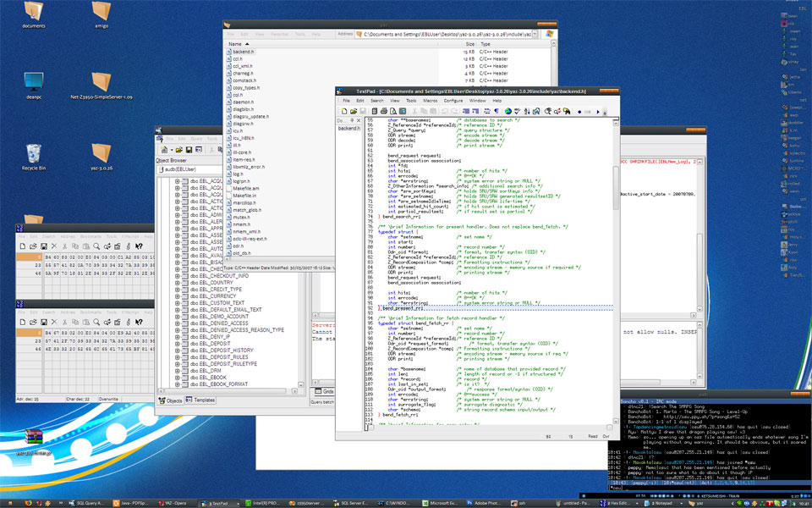Image resolution: width=812 pixels, height=508 pixels.
Task: Click Object Browser horizontal scrollbar
Action: click(x=228, y=391)
